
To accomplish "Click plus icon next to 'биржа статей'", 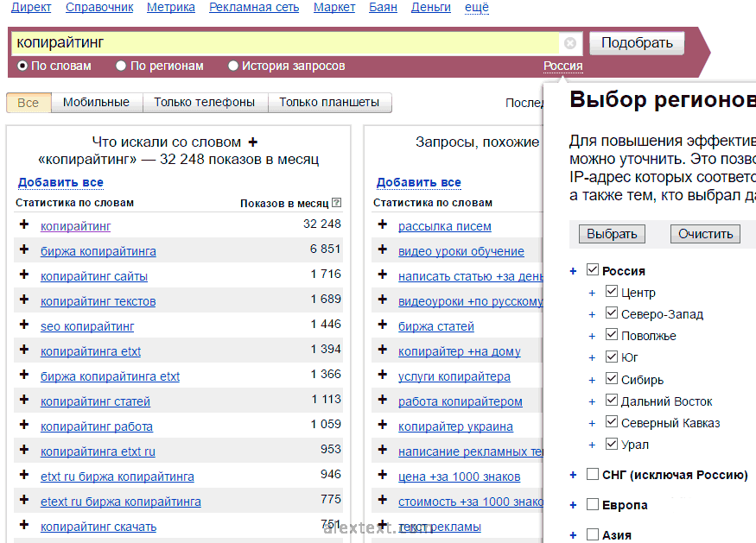I will point(382,325).
